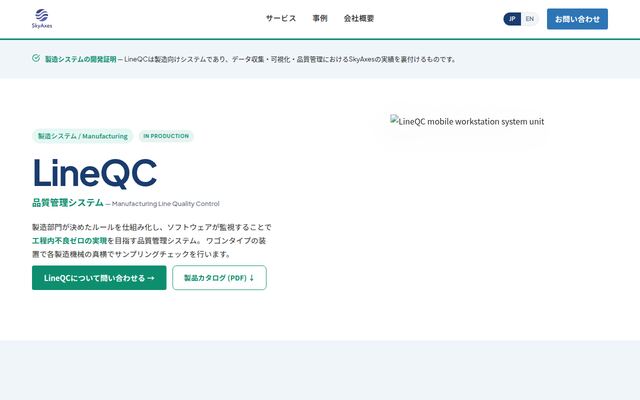Open the サービス menu item

[281, 18]
